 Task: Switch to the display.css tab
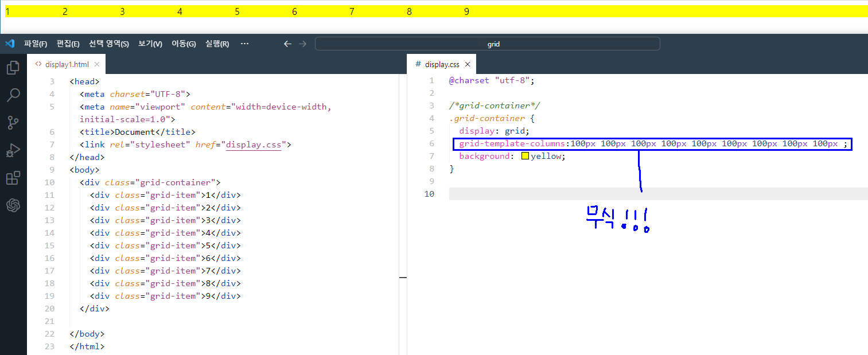(441, 64)
